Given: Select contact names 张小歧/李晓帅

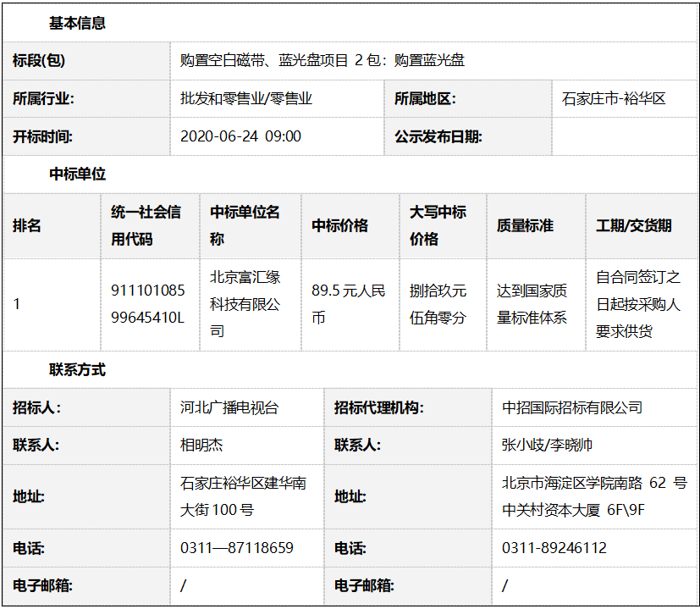Looking at the screenshot, I should click(547, 445).
